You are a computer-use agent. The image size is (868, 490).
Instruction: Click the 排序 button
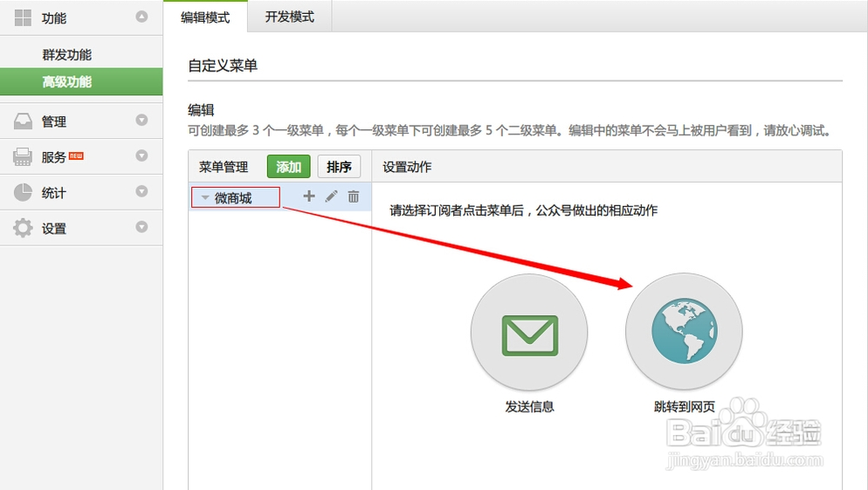339,167
